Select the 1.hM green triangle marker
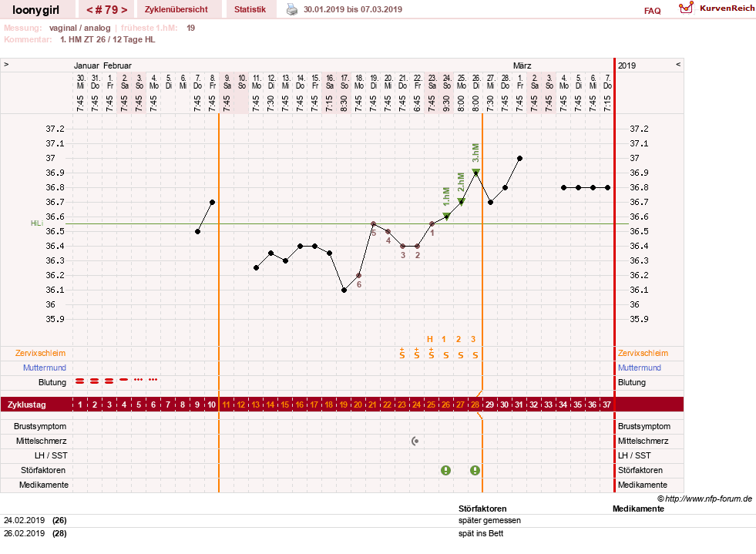This screenshot has width=756, height=554. click(446, 217)
